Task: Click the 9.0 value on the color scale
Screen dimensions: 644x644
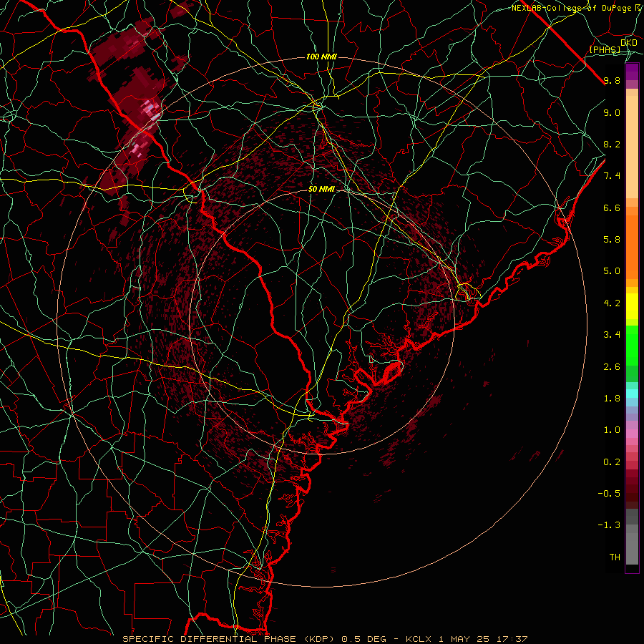Action: [x=612, y=113]
